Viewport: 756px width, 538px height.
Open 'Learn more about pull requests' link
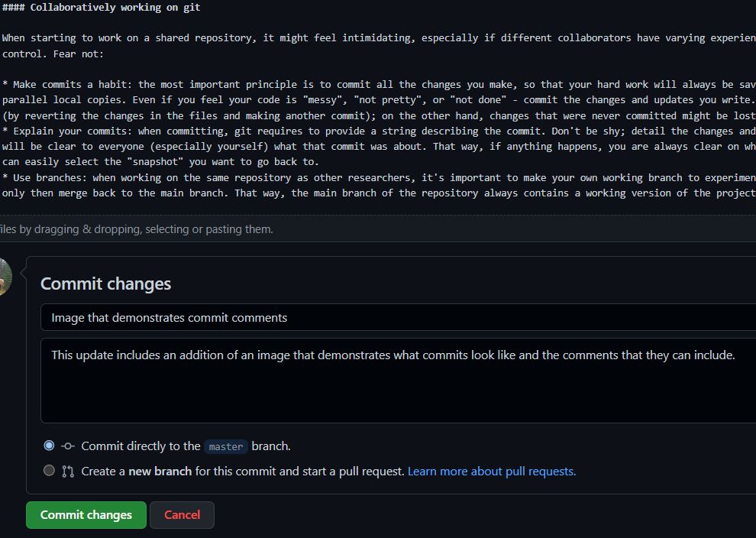tap(492, 472)
